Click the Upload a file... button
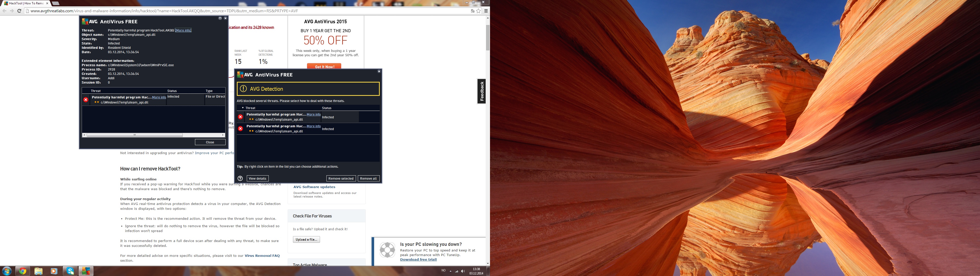Image resolution: width=980 pixels, height=276 pixels. [x=306, y=239]
